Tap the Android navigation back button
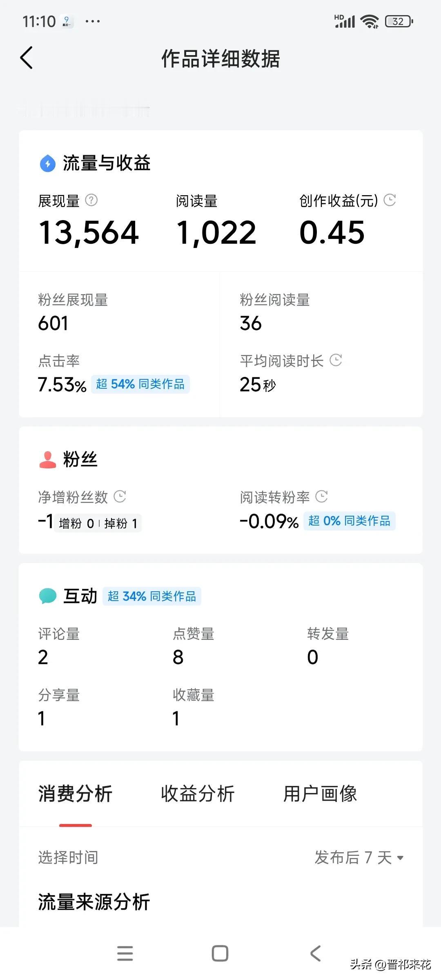 click(315, 953)
